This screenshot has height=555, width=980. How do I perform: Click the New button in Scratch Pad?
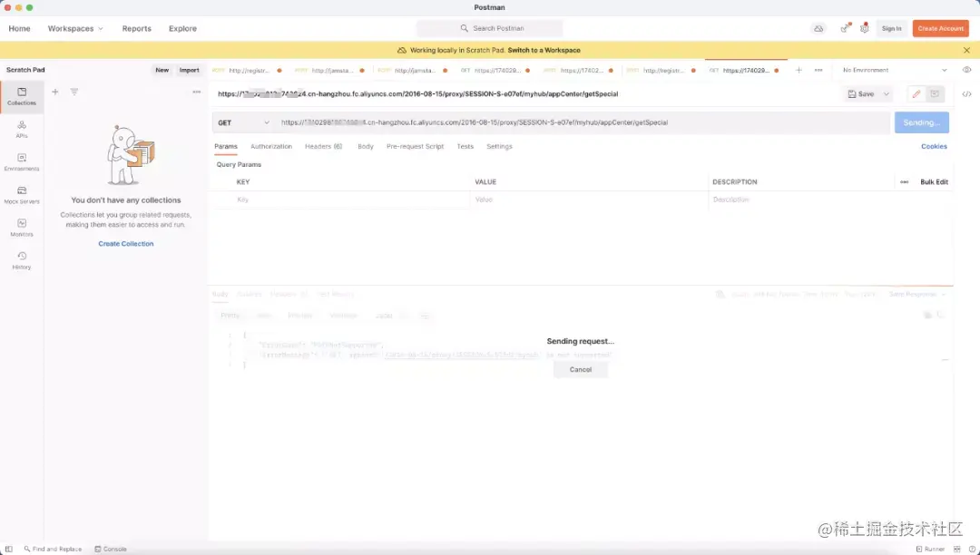pyautogui.click(x=162, y=71)
